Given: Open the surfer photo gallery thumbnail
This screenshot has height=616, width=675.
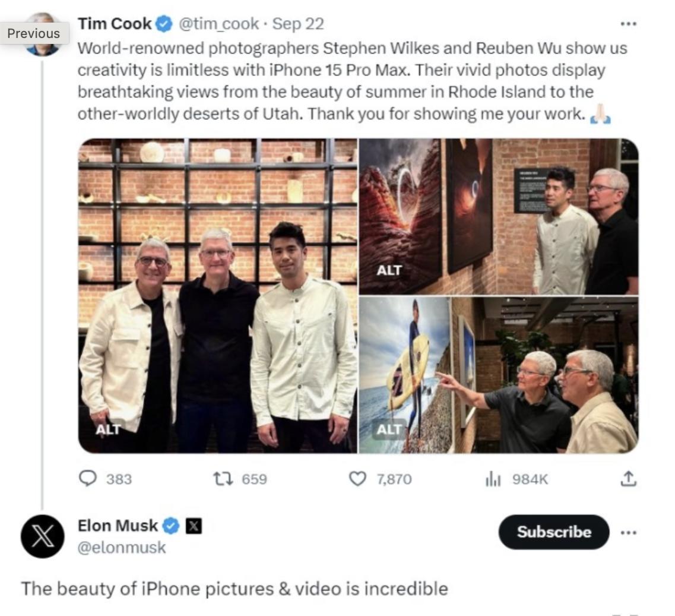Looking at the screenshot, I should point(499,375).
